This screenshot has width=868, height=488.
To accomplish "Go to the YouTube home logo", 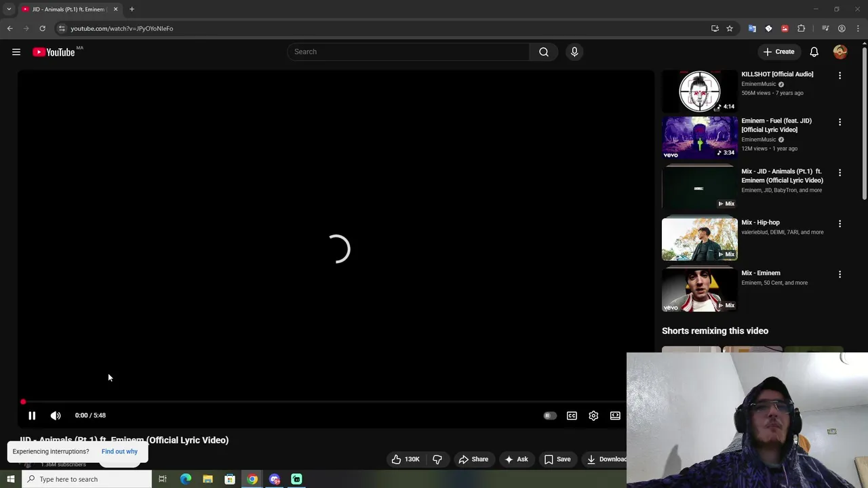I will [x=54, y=52].
